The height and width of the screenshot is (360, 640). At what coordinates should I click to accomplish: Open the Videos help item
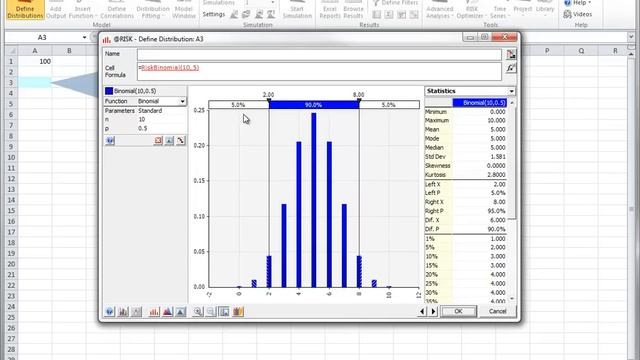tap(578, 14)
